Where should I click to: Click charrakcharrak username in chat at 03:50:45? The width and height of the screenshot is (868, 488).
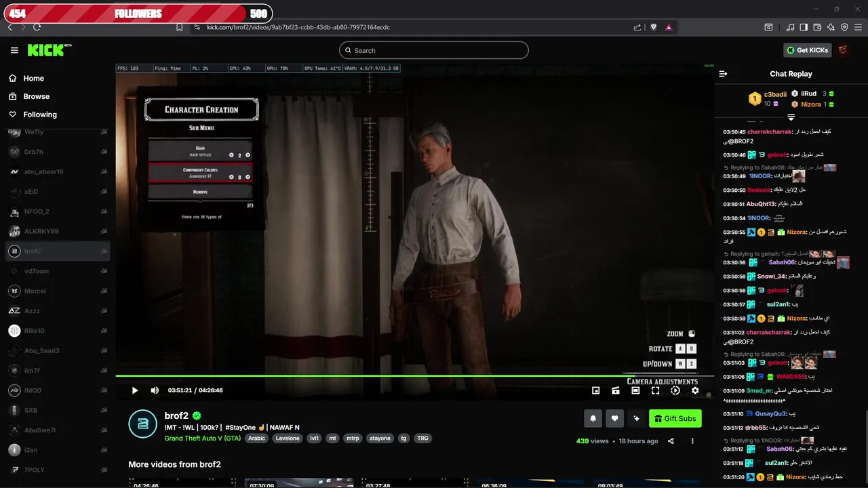769,131
